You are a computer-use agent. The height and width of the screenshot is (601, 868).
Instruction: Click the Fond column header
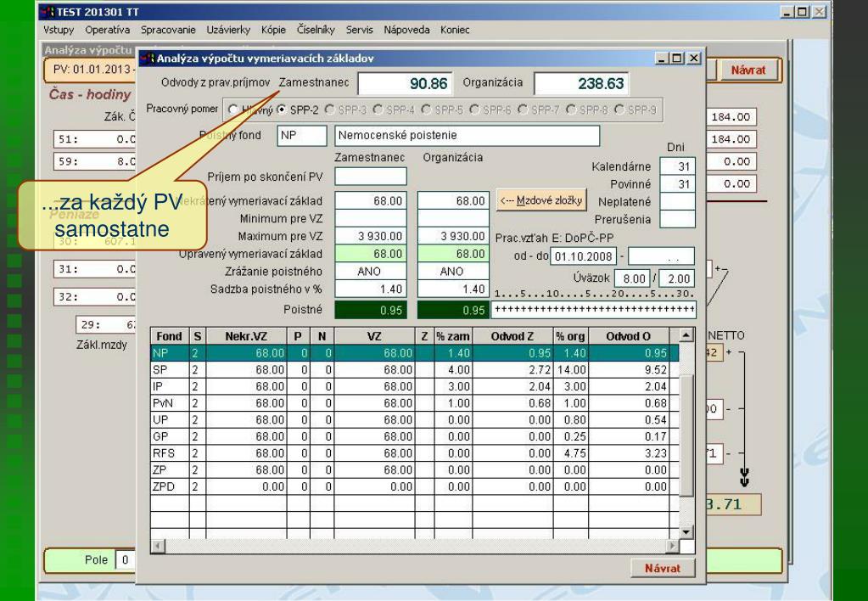(170, 335)
